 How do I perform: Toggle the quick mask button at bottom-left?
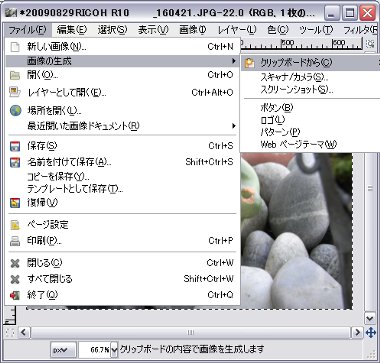coord(10,332)
